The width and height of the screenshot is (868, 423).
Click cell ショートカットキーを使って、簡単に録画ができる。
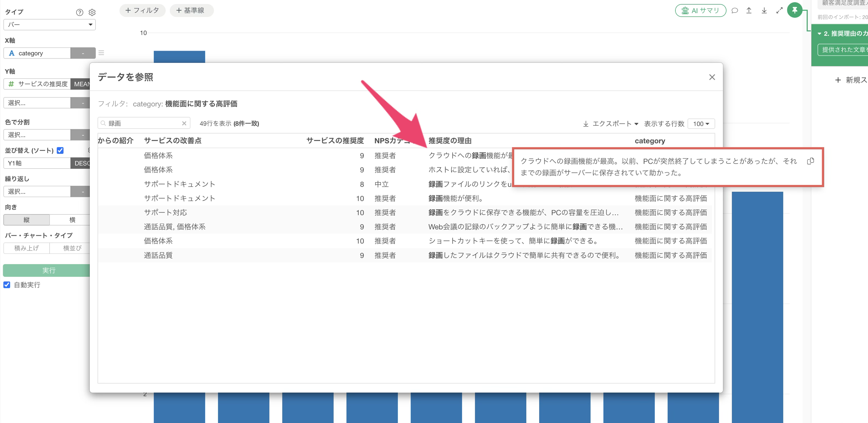pyautogui.click(x=514, y=241)
